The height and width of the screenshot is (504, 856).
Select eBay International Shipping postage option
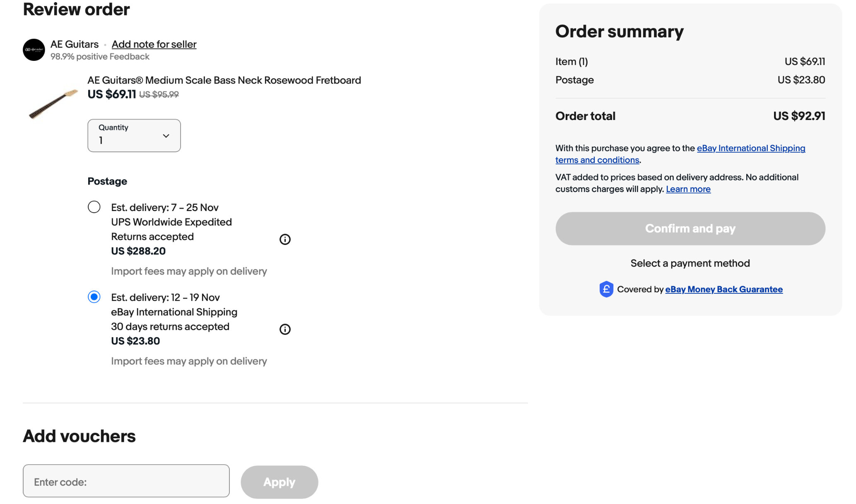pyautogui.click(x=94, y=297)
